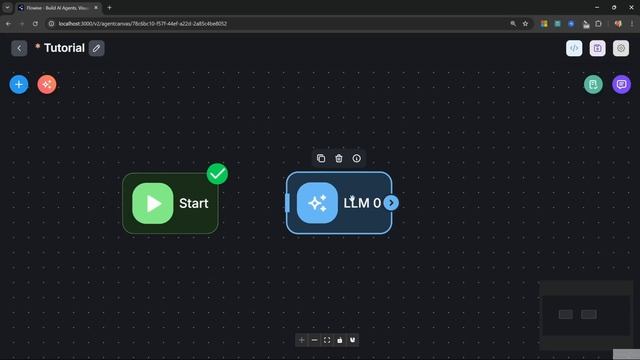This screenshot has width=640, height=360.
Task: Open a new browser tab
Action: tap(109, 7)
